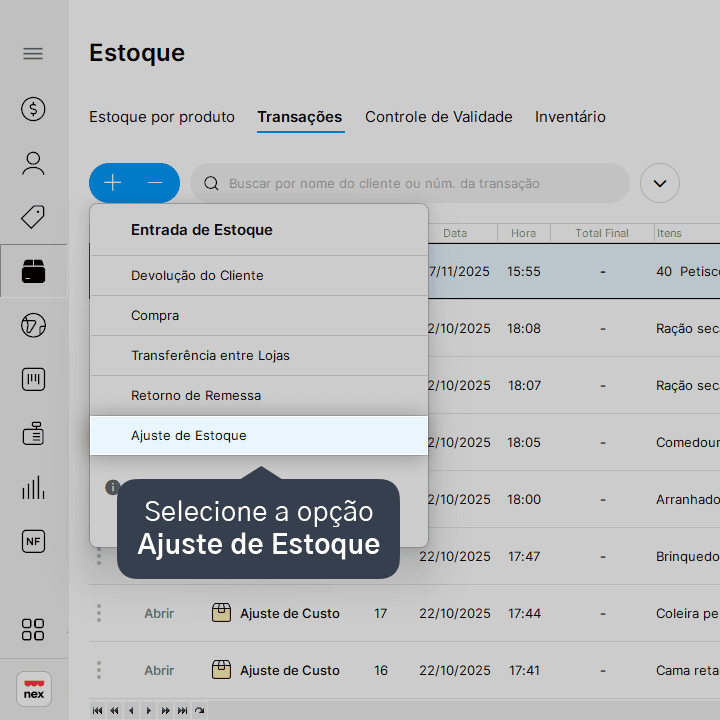Click the magnifier icon in search bar
The height and width of the screenshot is (720, 720).
pos(211,183)
